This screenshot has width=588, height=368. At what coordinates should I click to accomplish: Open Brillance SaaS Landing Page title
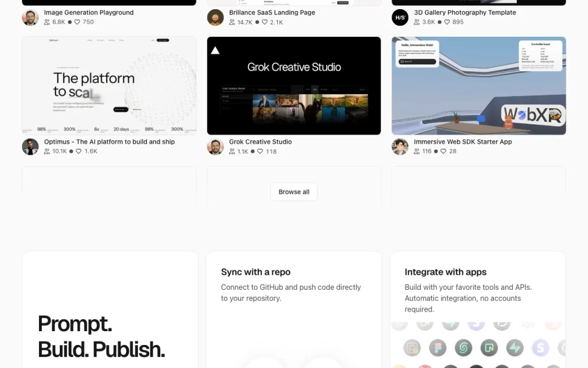(x=272, y=13)
